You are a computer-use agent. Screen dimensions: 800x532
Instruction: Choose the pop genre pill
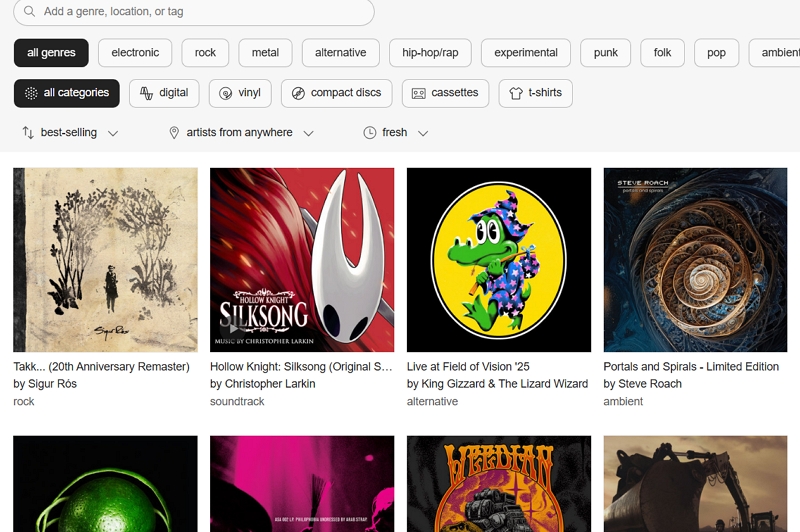click(x=716, y=53)
